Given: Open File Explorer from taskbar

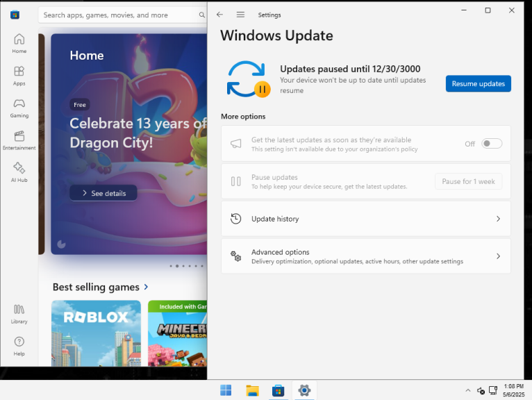Looking at the screenshot, I should click(x=252, y=390).
